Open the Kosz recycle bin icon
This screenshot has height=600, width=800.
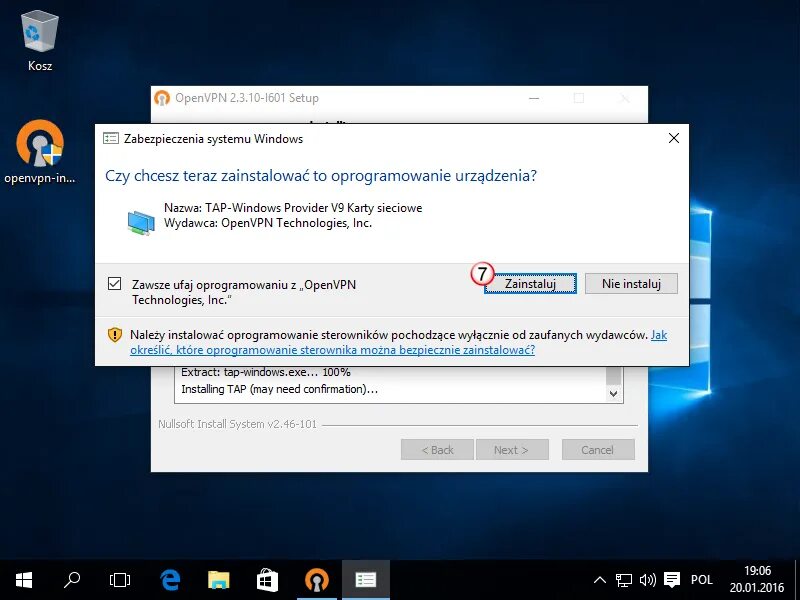(40, 42)
